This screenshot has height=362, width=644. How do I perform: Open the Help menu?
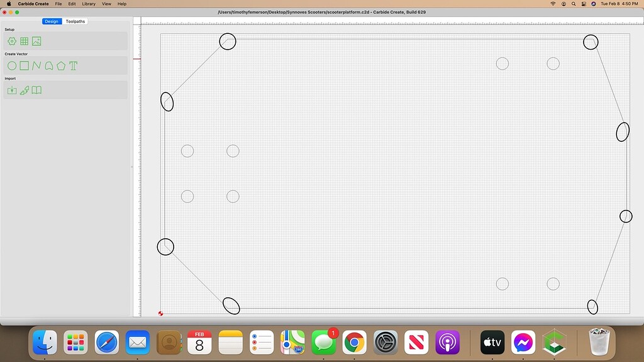point(122,4)
